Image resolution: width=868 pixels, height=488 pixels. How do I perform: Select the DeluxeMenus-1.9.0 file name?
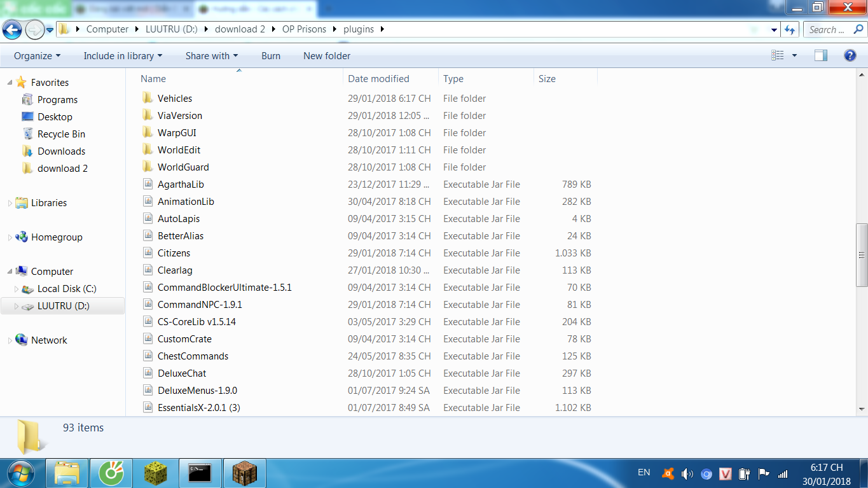(x=197, y=391)
